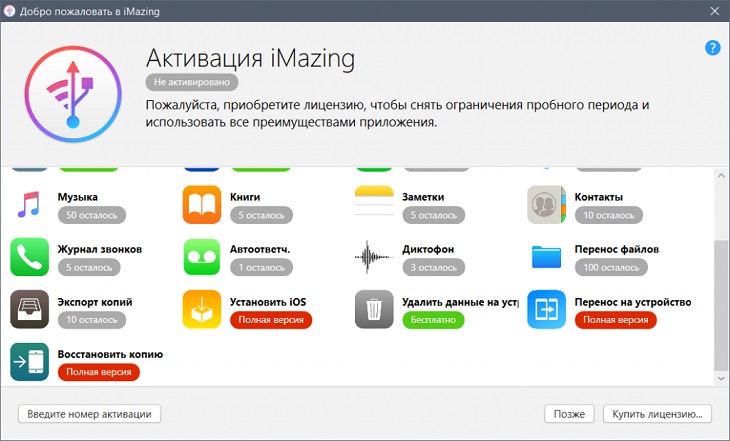Click '10 осталось' badge under Экспорт копий
This screenshot has height=441, width=730.
pos(92,320)
